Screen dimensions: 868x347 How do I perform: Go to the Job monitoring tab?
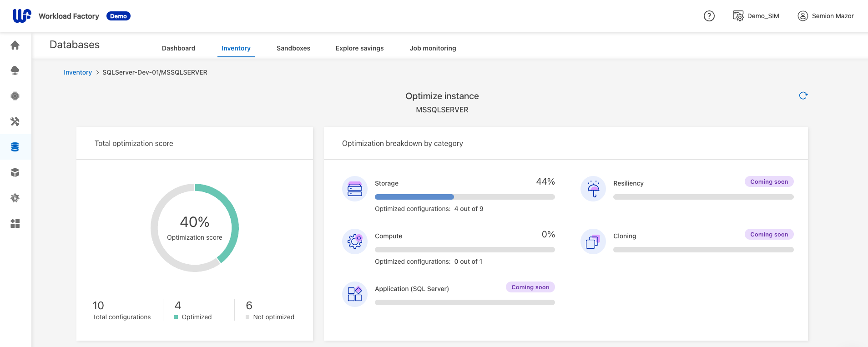click(433, 48)
